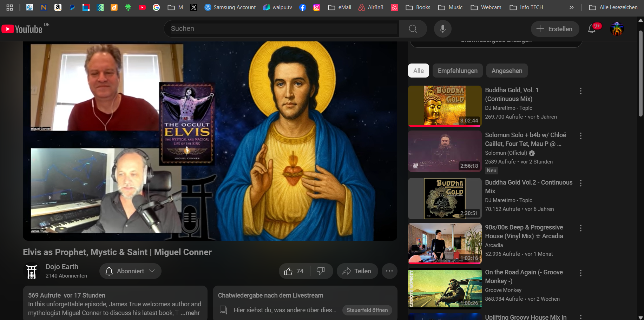Show more hidden bookmarks chevron
The image size is (644, 320).
click(572, 7)
